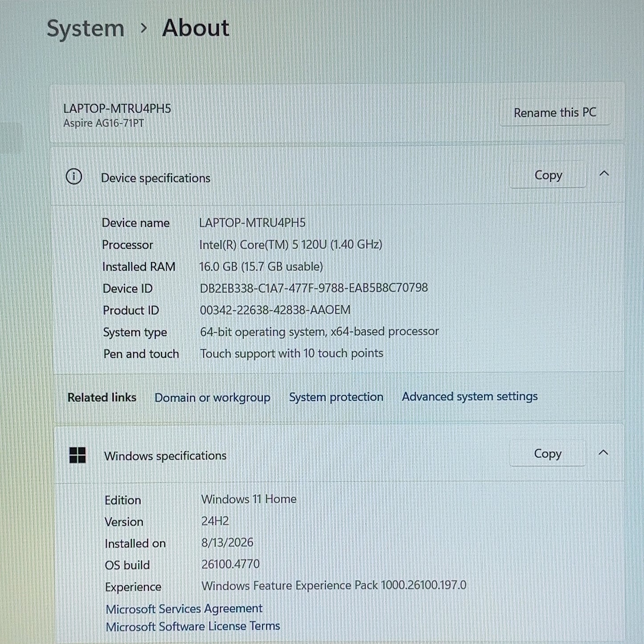Select the processor value Intel(R) Core(TM) 5 120U
Image resolution: width=644 pixels, height=644 pixels.
(x=291, y=245)
